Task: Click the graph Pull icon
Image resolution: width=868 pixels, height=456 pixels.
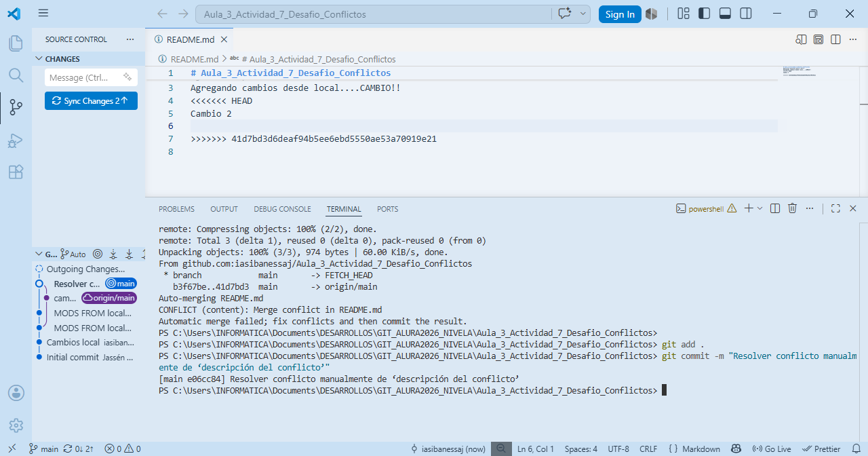Action: [x=129, y=254]
